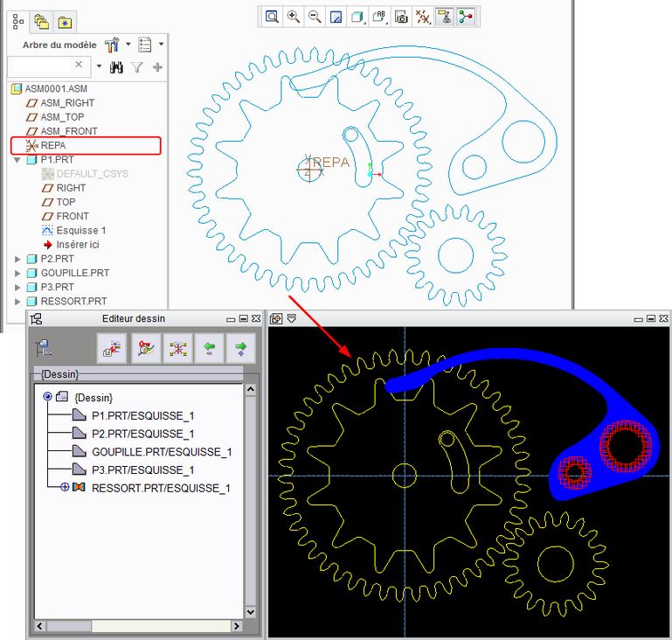
Task: Select P2.PRT/ESQUISSE_1 in drawing list
Action: pyautogui.click(x=142, y=434)
